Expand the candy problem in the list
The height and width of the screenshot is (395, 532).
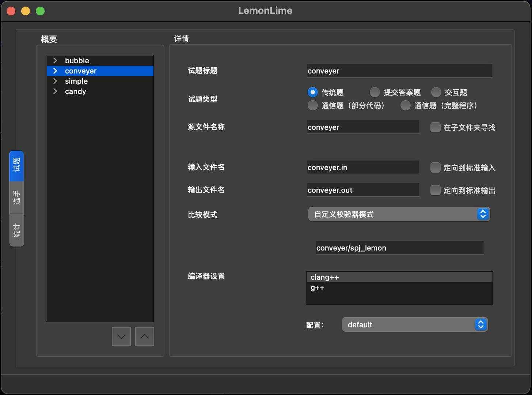click(55, 91)
